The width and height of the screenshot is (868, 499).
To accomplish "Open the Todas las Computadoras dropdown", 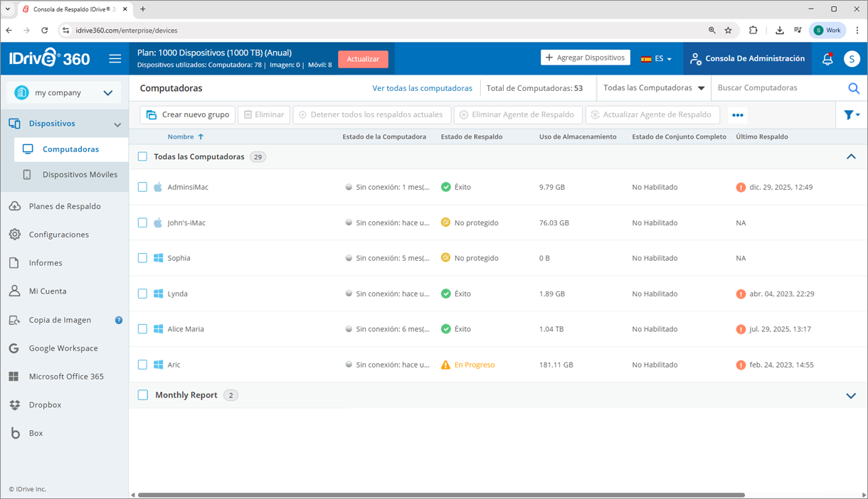I will 654,88.
